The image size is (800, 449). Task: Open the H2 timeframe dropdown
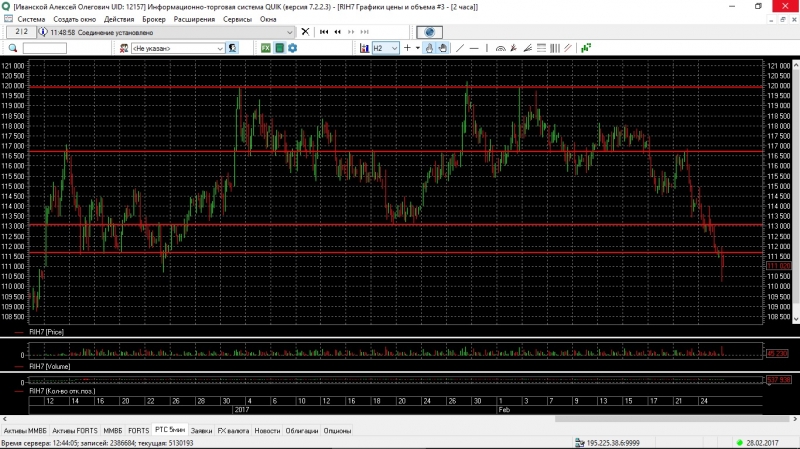point(394,48)
